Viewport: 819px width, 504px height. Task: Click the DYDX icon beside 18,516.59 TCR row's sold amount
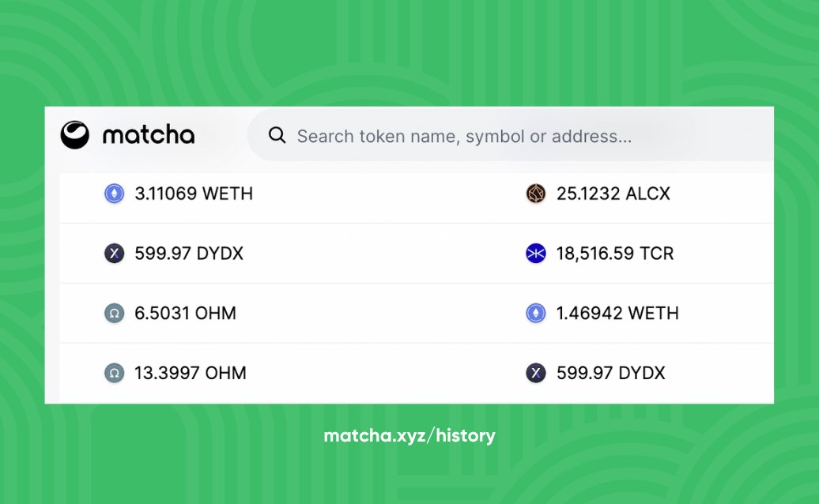[x=115, y=254]
